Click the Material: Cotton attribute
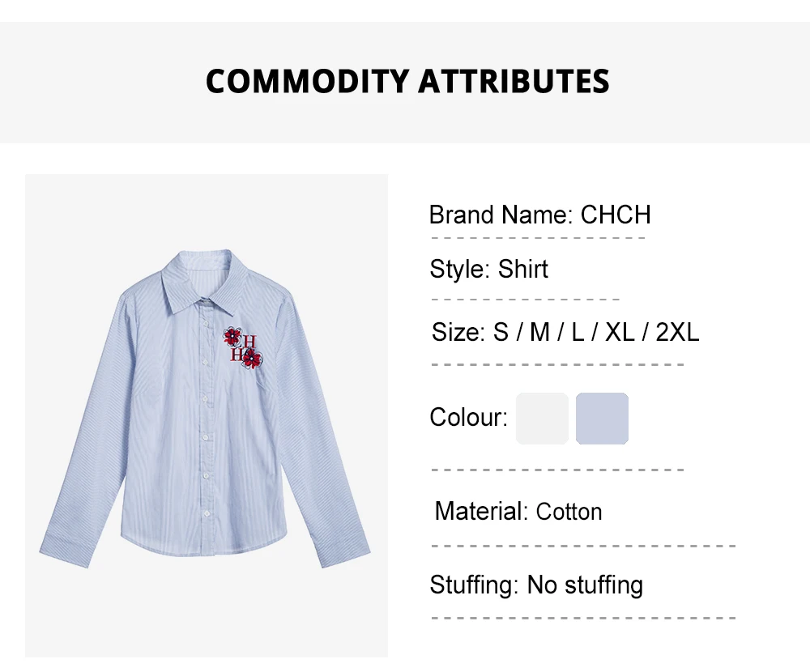The image size is (810, 672). coord(518,512)
